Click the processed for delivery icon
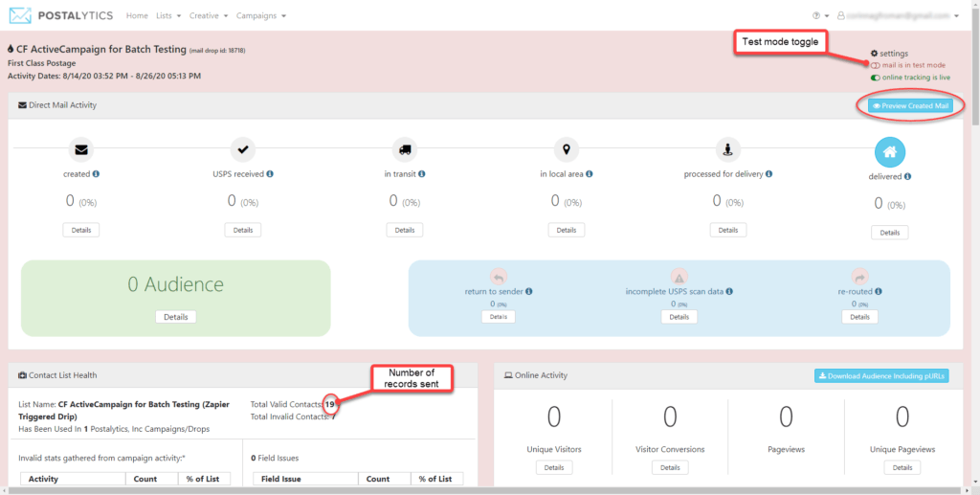 pos(728,150)
